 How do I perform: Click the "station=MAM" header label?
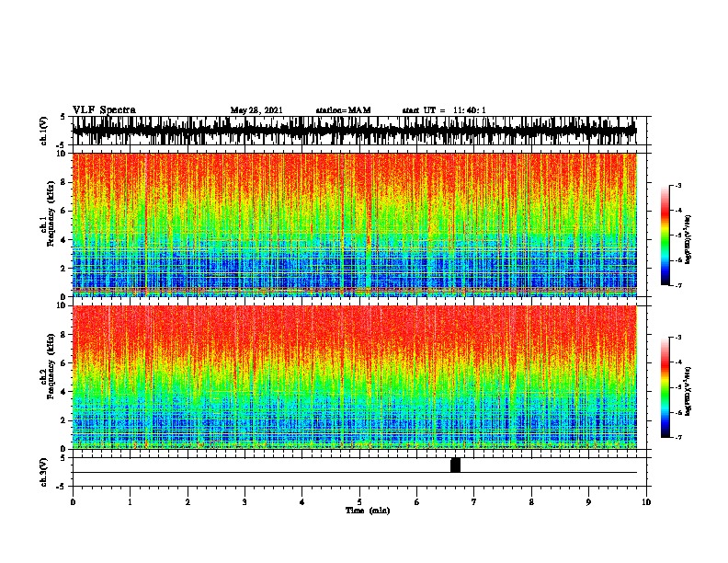coord(343,110)
